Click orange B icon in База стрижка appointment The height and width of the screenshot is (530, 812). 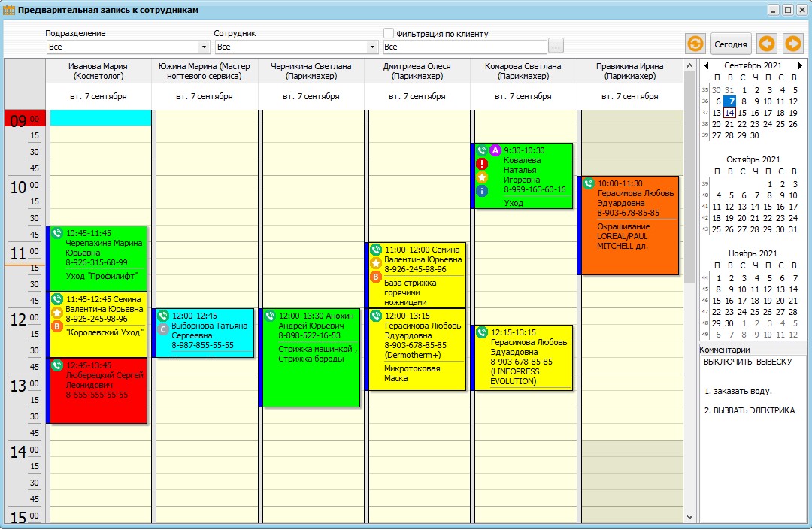point(376,277)
